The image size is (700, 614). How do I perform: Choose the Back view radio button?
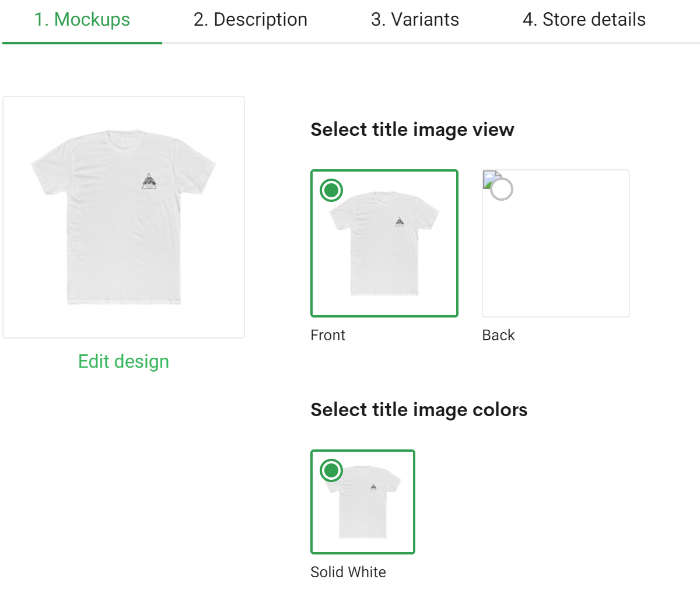(502, 189)
